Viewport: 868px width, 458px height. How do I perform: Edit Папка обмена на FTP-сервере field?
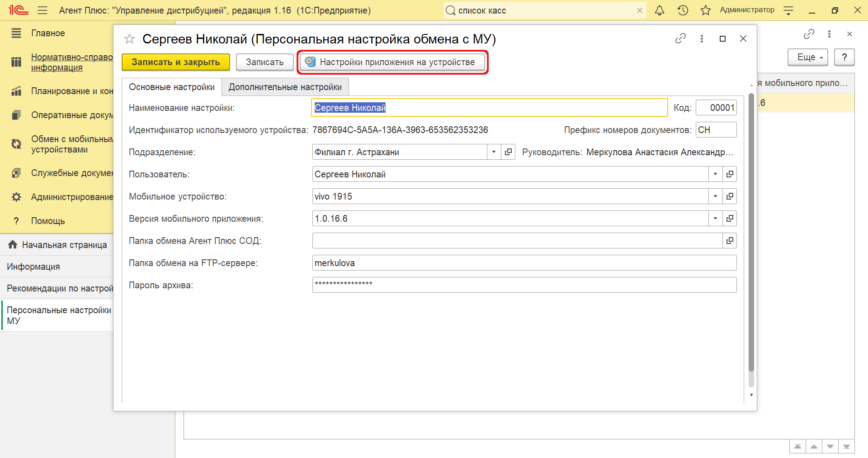524,263
